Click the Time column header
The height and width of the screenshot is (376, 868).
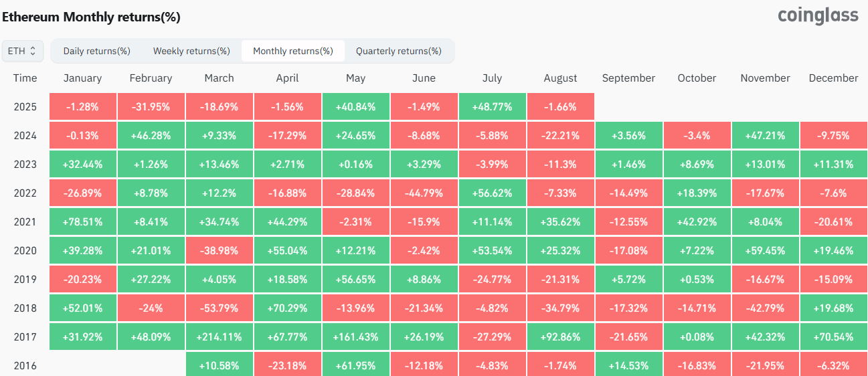click(25, 78)
